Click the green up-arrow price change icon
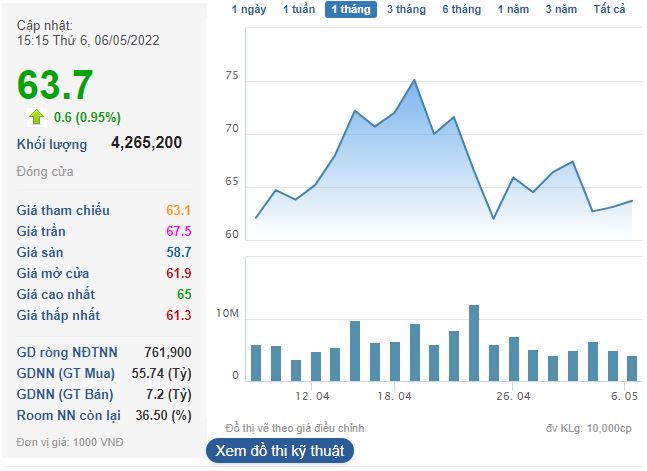The width and height of the screenshot is (647, 471). tap(36, 117)
